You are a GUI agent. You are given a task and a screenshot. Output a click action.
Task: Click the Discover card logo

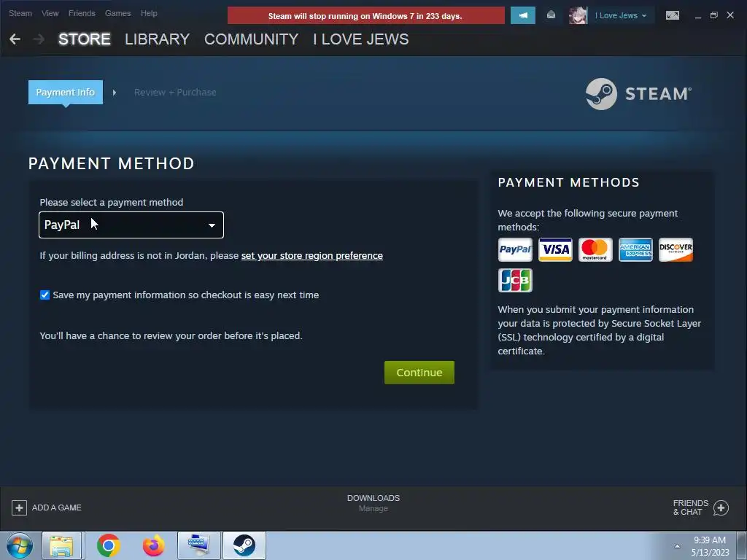click(x=676, y=249)
